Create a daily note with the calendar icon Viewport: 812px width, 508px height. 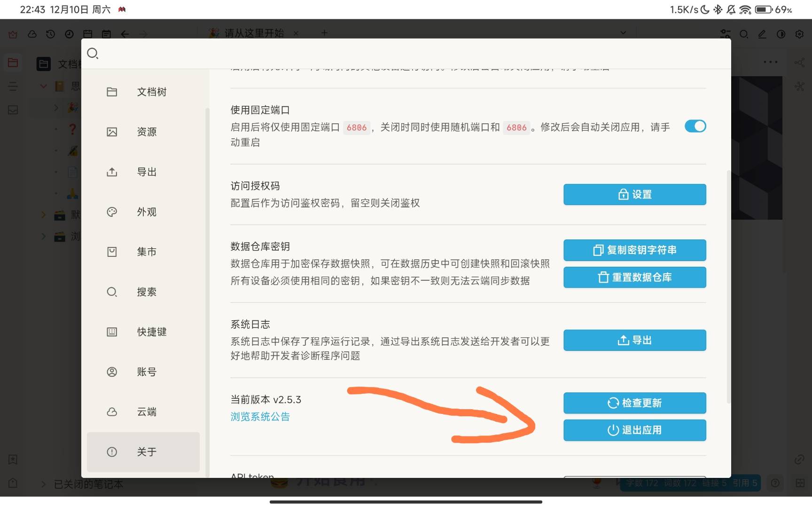click(x=87, y=34)
